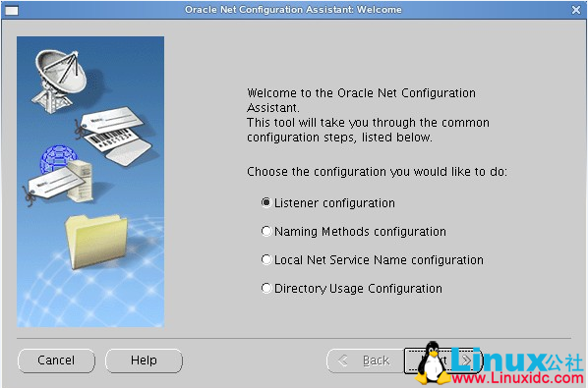Close the Net Configuration Assistant window

click(x=576, y=10)
